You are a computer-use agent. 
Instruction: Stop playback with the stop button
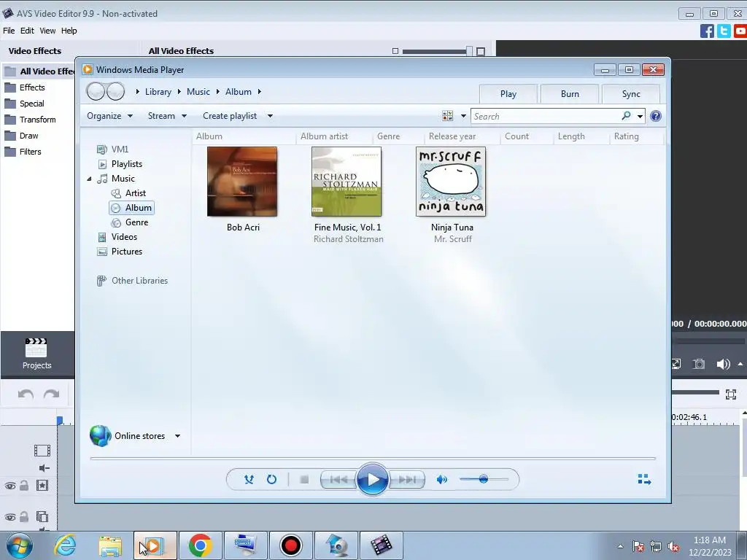[x=304, y=480]
